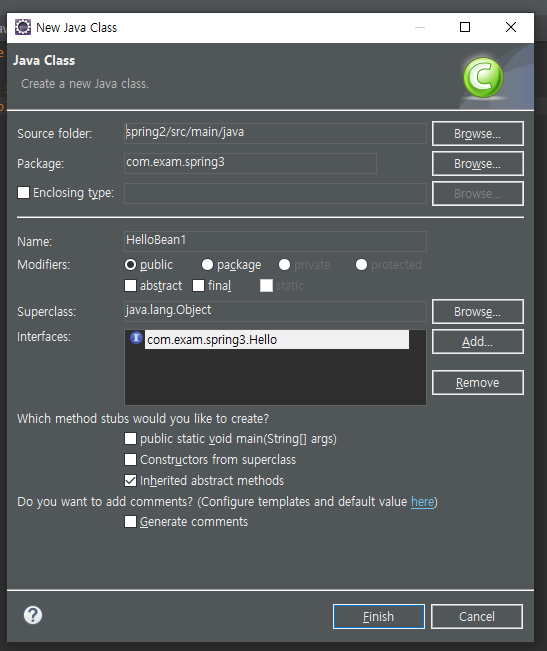Enable Generate comments checkbox
The image size is (547, 651).
pos(130,521)
